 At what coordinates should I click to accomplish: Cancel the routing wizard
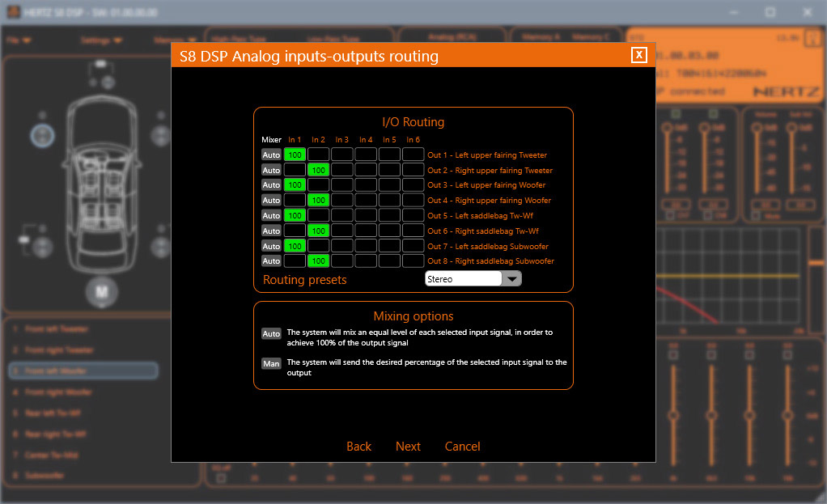click(x=462, y=447)
